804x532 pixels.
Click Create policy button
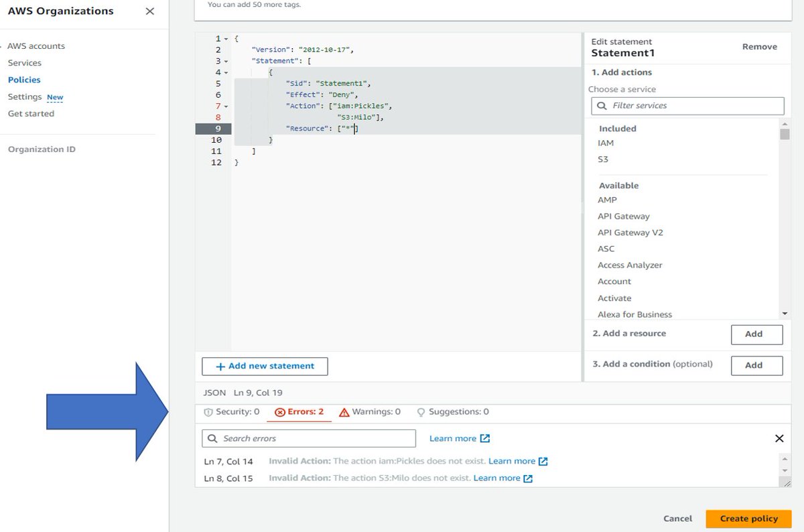point(749,519)
